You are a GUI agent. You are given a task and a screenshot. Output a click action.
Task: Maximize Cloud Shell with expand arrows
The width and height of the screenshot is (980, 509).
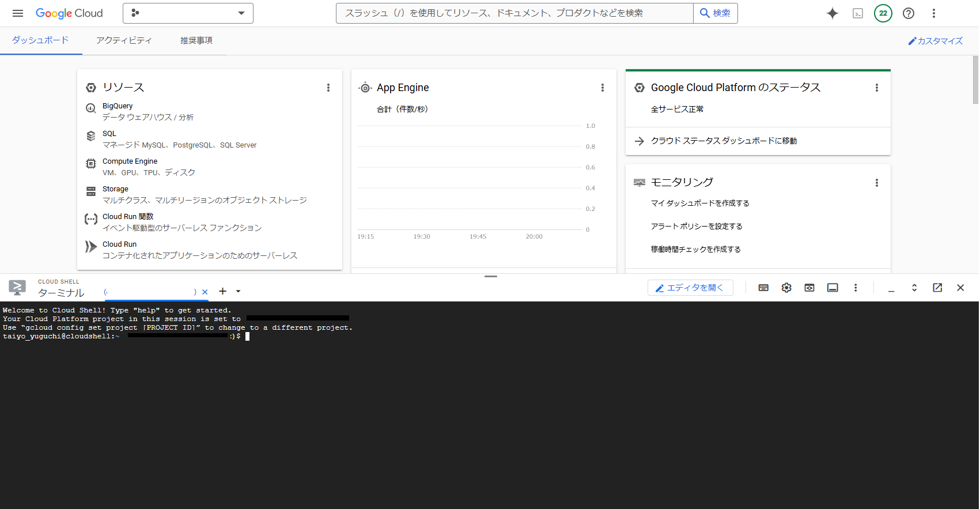pyautogui.click(x=914, y=288)
